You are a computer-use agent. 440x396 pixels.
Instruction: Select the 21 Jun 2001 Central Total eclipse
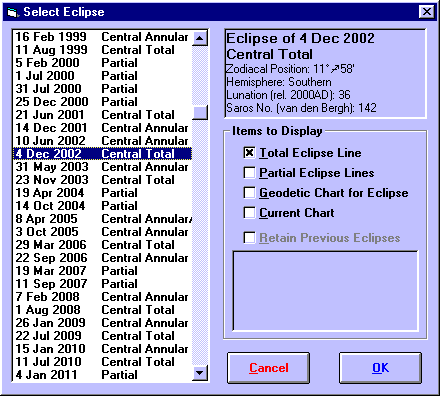[102, 115]
